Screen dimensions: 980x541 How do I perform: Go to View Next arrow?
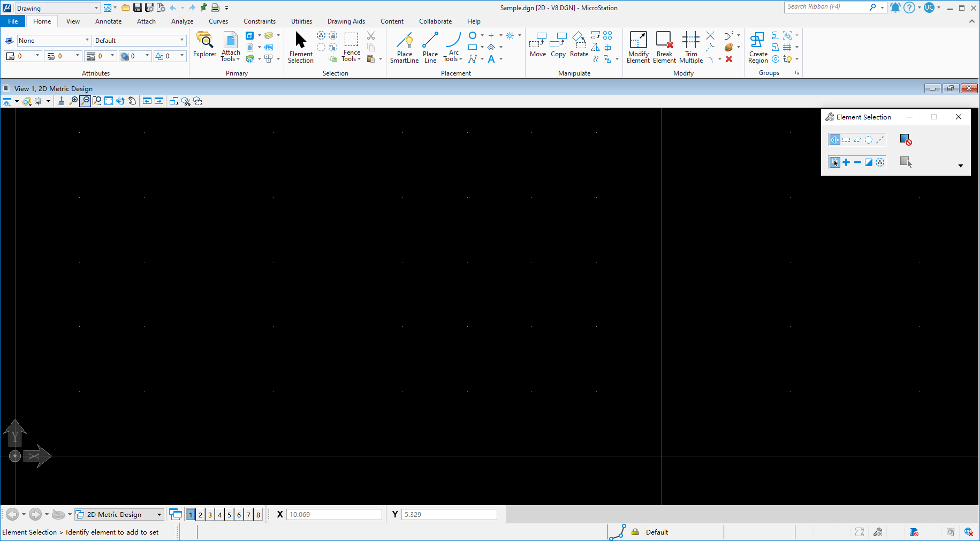159,101
